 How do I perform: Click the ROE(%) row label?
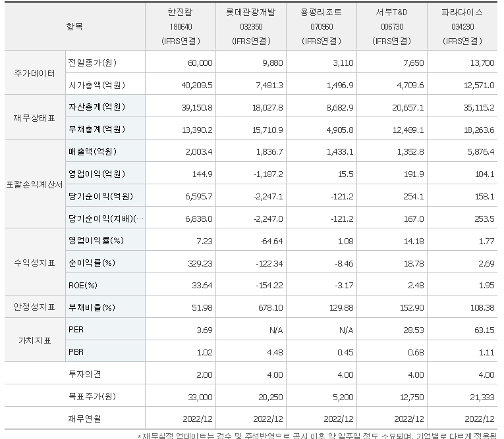tap(82, 285)
